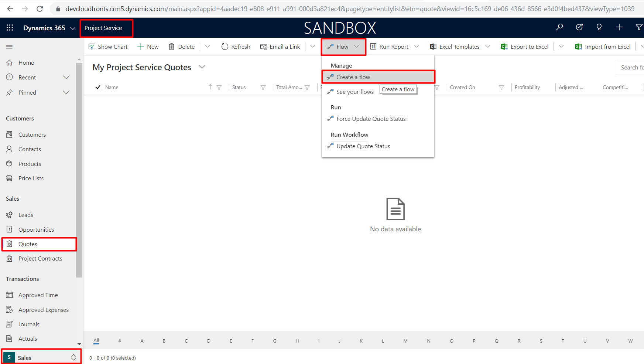The width and height of the screenshot is (644, 364).
Task: Filter records by All in index bar
Action: [96, 340]
